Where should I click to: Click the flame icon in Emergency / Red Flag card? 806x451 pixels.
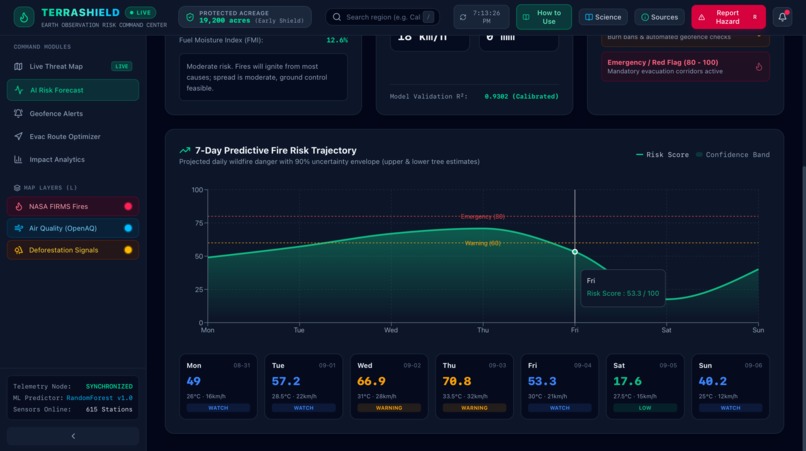point(759,66)
